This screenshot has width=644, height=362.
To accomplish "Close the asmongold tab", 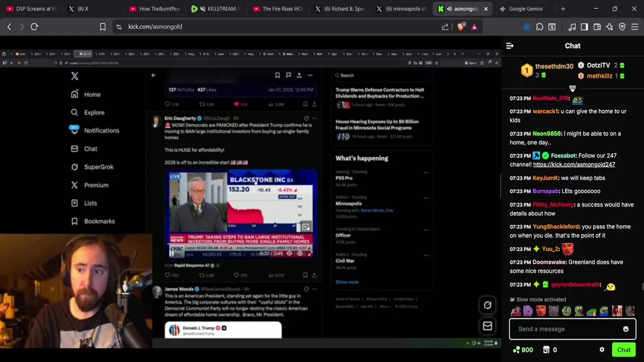I will click(x=486, y=9).
